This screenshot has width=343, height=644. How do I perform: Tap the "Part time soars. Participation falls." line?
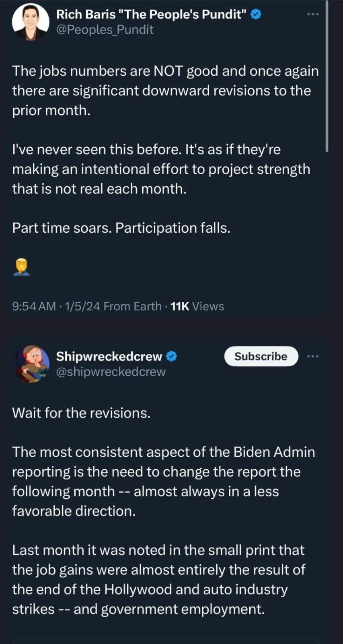[121, 228]
